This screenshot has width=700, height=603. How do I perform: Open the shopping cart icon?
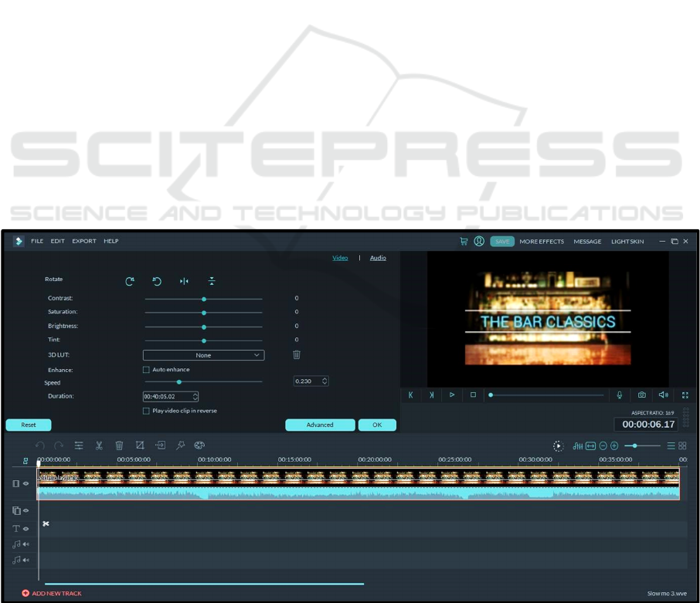click(464, 242)
